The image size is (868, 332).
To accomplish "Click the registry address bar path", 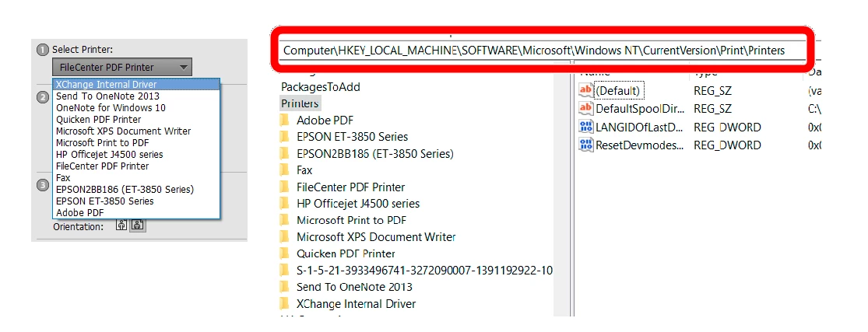I will tap(534, 51).
